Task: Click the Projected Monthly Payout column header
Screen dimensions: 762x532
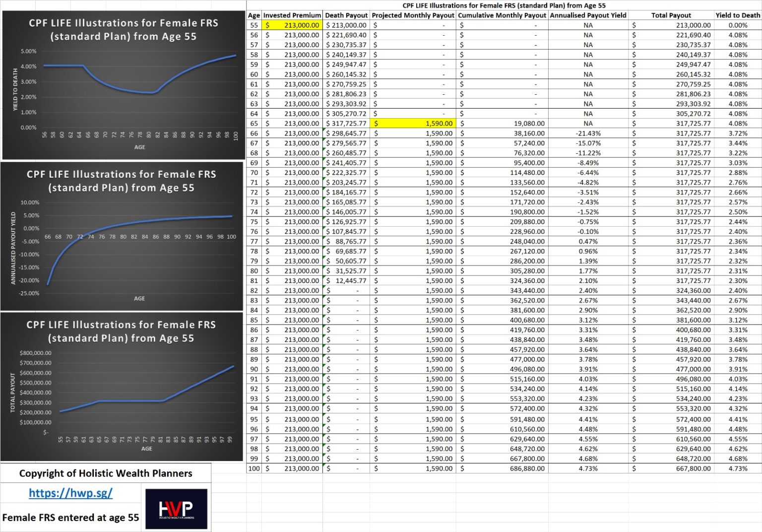Action: click(414, 15)
